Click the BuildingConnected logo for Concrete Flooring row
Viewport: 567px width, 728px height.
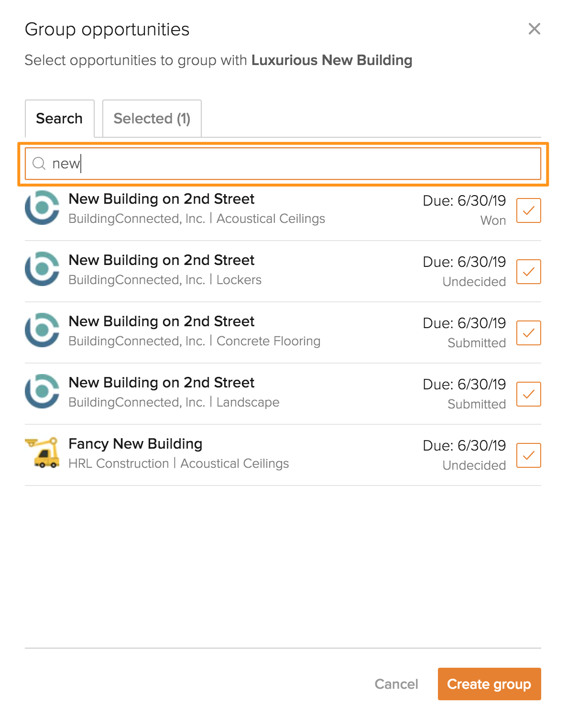tap(42, 330)
